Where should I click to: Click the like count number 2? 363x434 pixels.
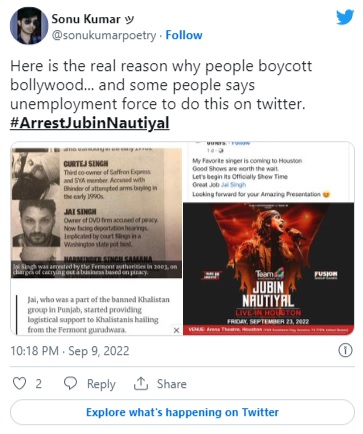(x=39, y=384)
